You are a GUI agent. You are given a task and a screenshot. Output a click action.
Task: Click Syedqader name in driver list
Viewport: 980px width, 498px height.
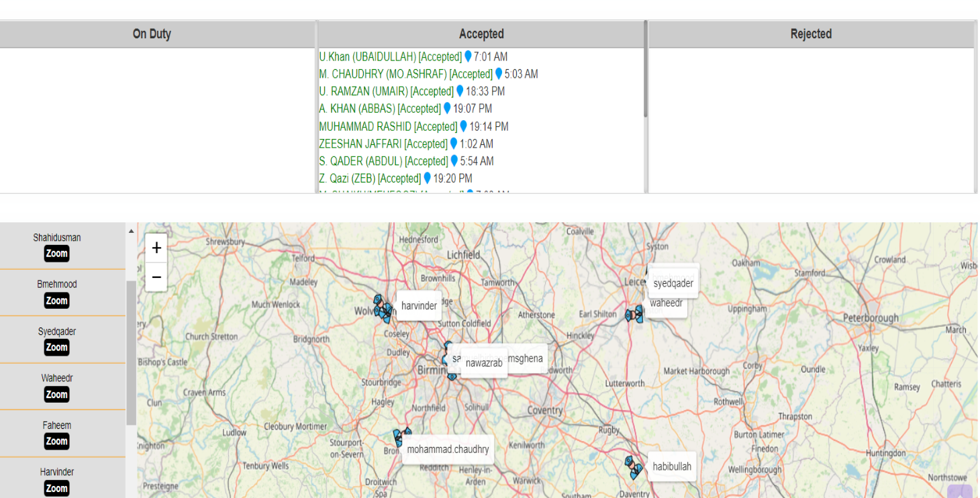(x=57, y=332)
